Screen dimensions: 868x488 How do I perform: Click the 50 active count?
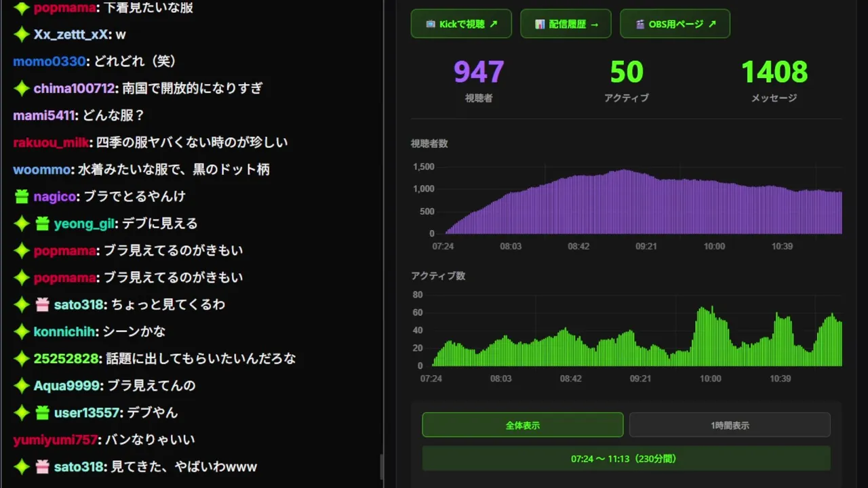(627, 72)
